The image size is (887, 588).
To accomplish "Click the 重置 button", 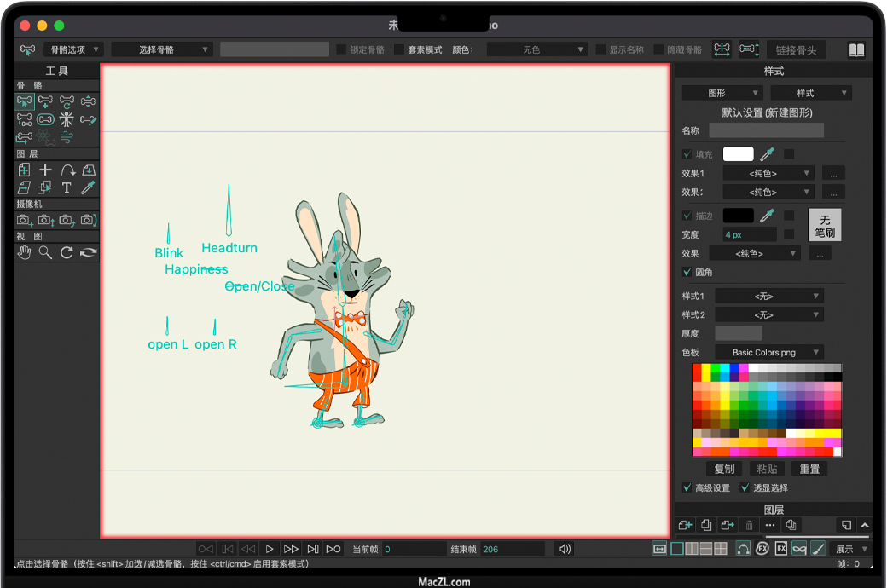I will click(809, 469).
